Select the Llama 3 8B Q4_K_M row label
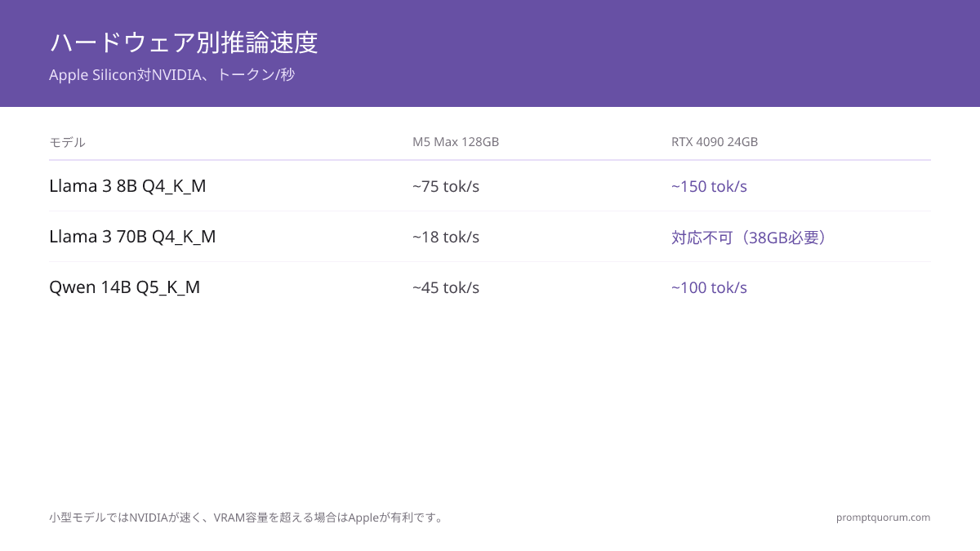980x551 pixels. (x=127, y=186)
